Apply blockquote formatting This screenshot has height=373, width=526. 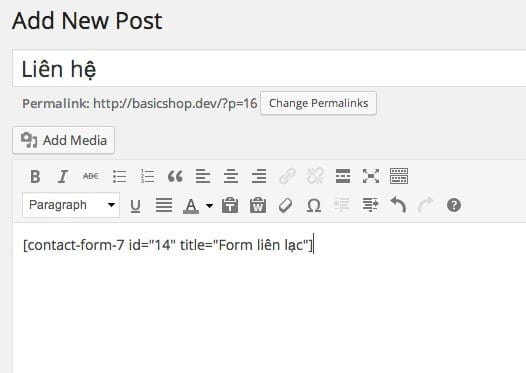(175, 176)
